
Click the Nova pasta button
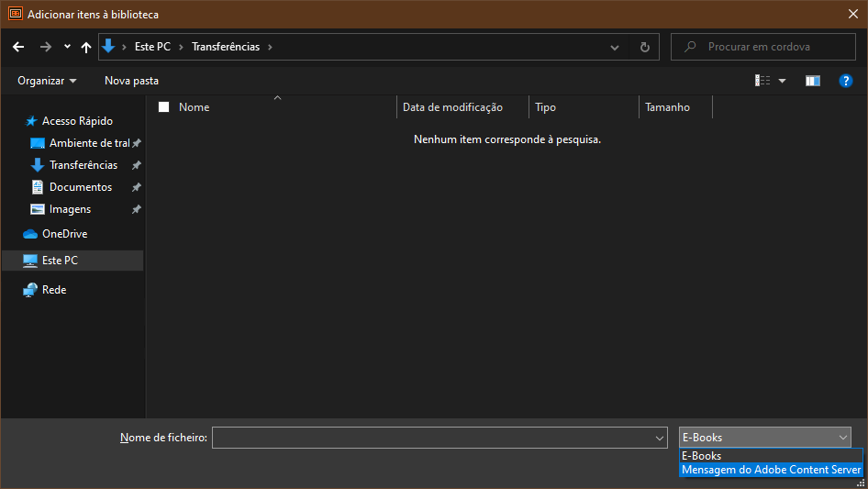[131, 81]
